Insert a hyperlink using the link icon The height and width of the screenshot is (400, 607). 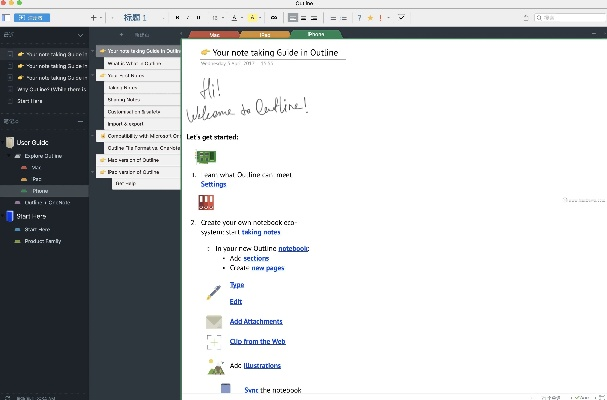pyautogui.click(x=274, y=18)
